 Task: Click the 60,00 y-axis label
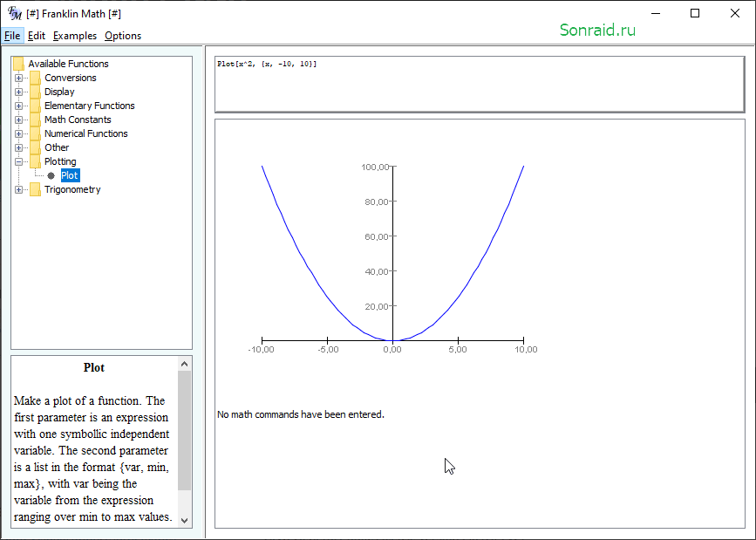(x=377, y=236)
